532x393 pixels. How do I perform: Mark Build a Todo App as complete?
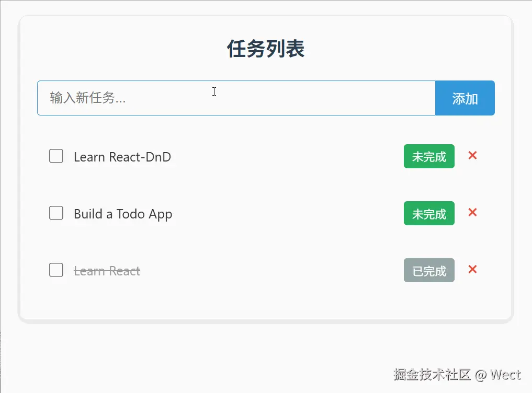point(56,213)
